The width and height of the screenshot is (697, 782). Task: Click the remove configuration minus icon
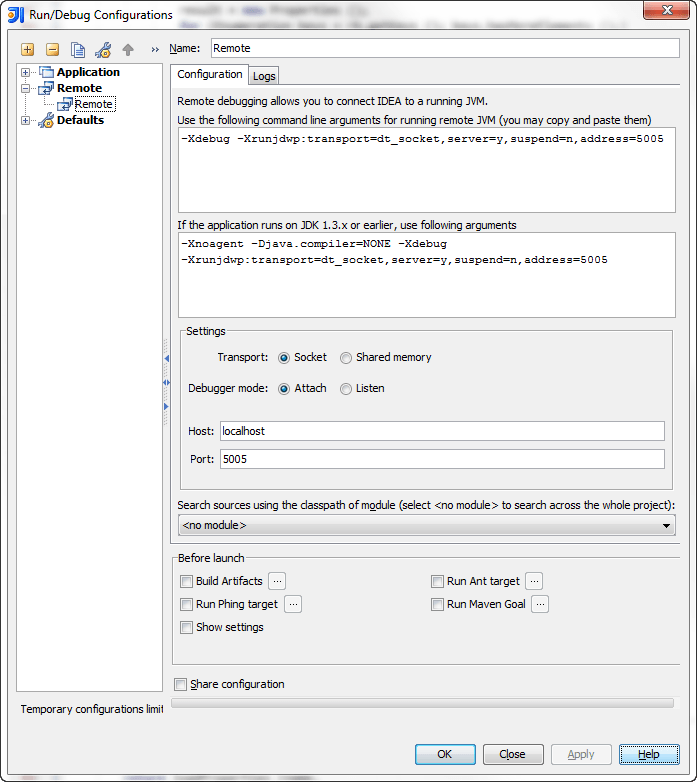point(52,50)
